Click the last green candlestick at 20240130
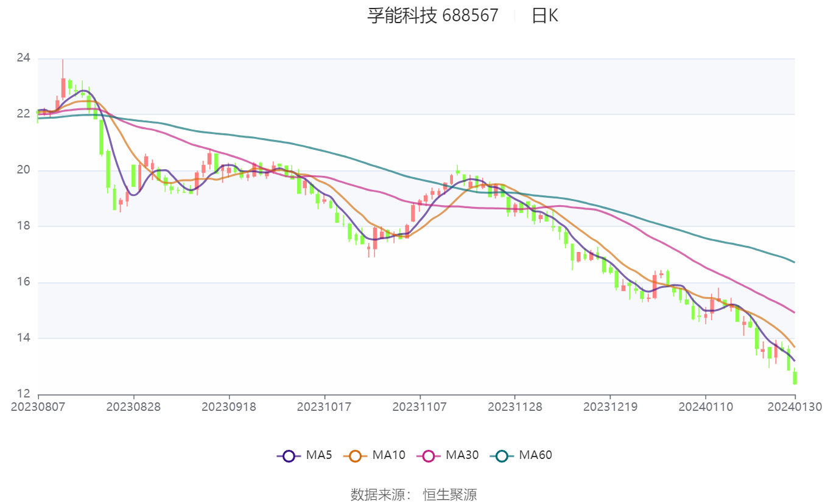This screenshot has height=504, width=828. pyautogui.click(x=795, y=377)
